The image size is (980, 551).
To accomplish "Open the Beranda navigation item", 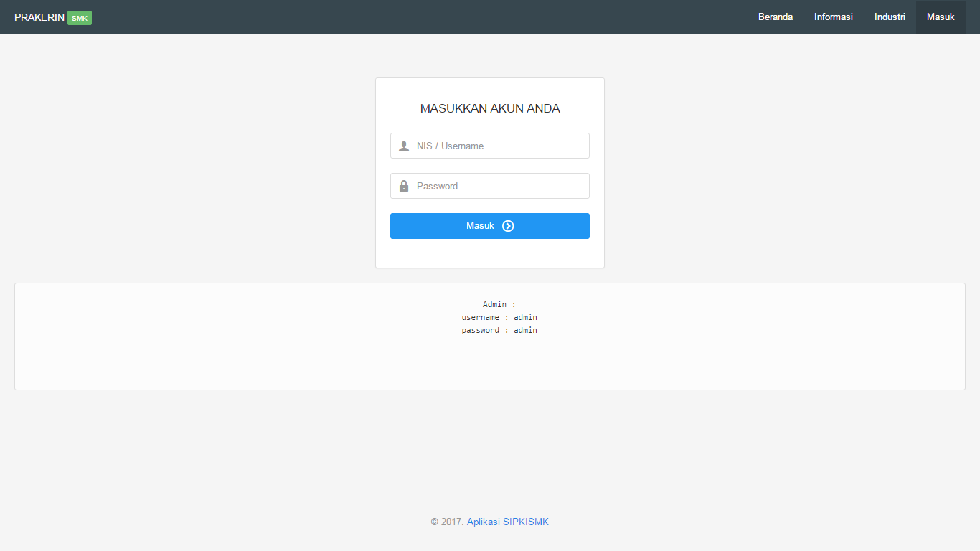I will (x=776, y=17).
